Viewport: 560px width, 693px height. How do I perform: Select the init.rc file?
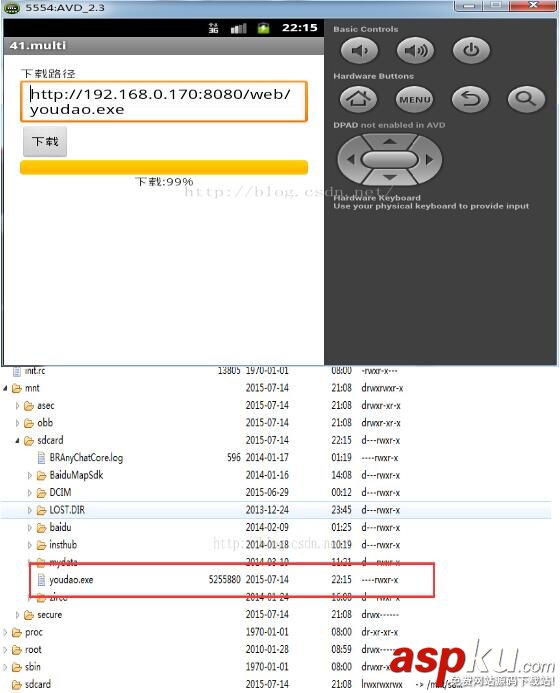tap(34, 371)
